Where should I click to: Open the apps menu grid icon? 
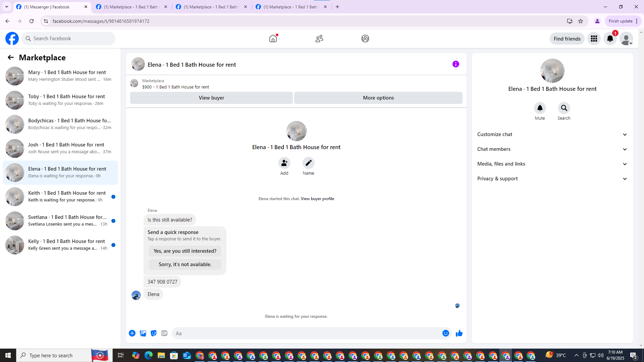click(594, 39)
